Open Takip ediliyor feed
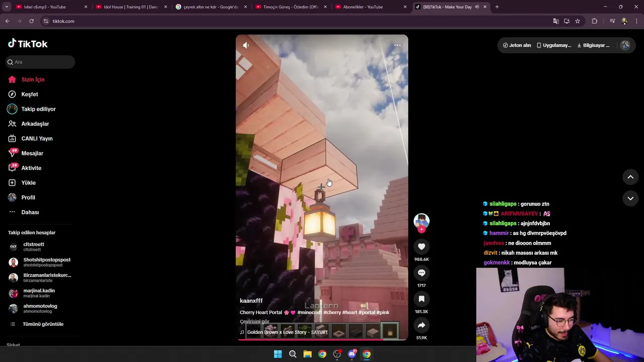This screenshot has width=644, height=362. click(x=38, y=109)
